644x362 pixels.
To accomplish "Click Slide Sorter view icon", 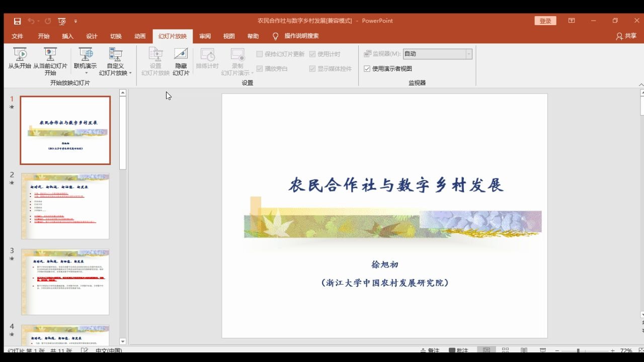I will [x=506, y=350].
